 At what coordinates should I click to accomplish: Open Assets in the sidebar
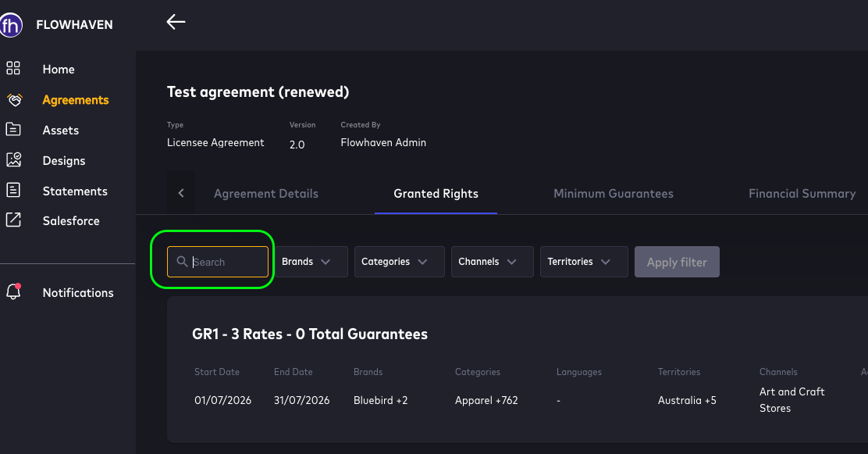pyautogui.click(x=61, y=130)
